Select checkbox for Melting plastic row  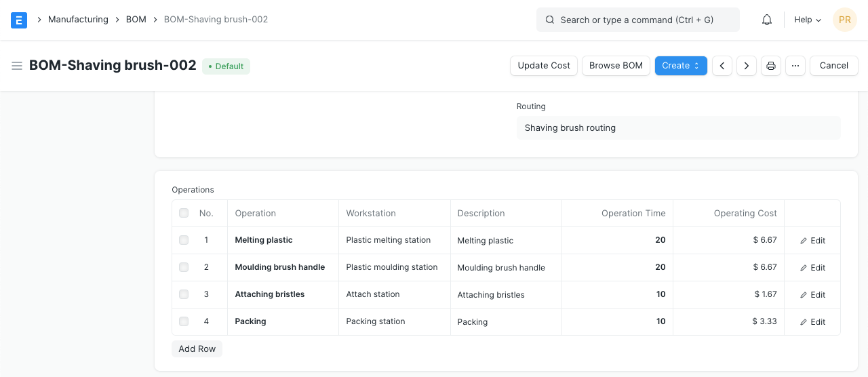click(184, 240)
